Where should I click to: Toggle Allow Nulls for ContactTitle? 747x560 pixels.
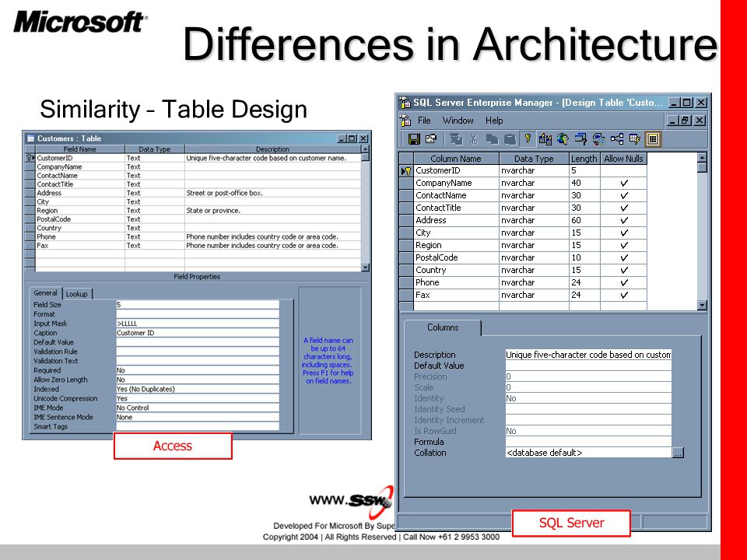[624, 208]
